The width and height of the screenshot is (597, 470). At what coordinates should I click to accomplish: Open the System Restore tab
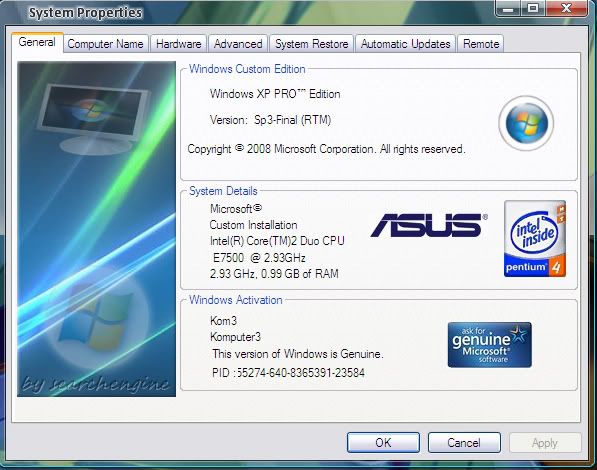coord(311,44)
